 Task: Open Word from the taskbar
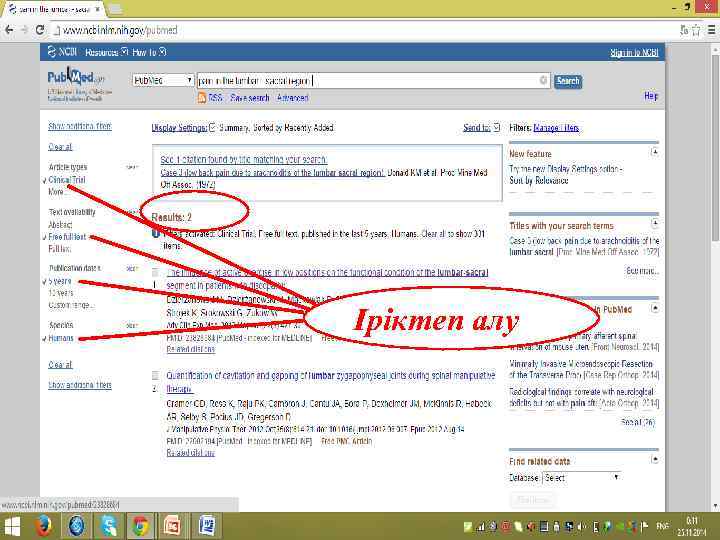[x=206, y=526]
